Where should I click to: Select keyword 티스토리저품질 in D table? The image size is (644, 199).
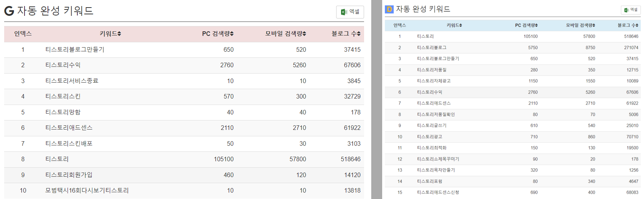(432, 70)
